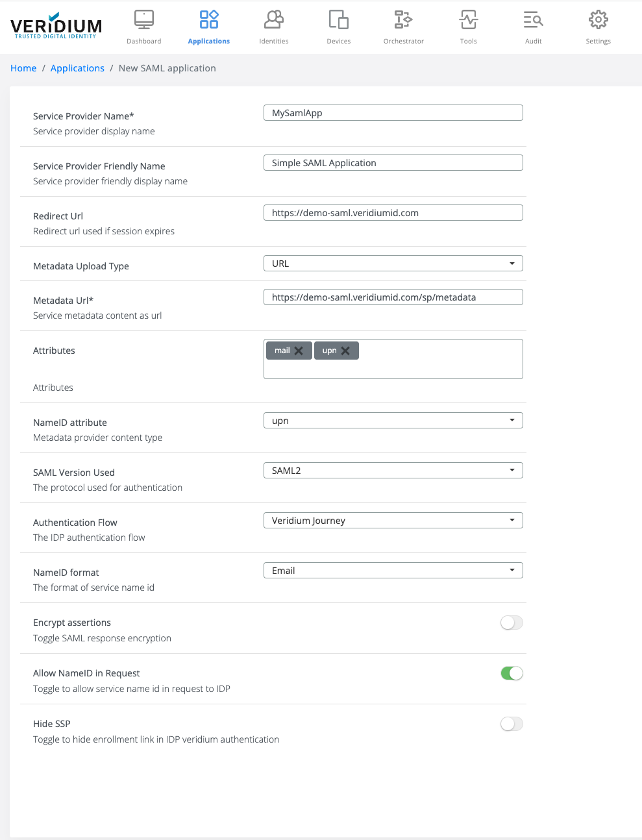Enable the Encrypt assertions toggle

(x=512, y=623)
